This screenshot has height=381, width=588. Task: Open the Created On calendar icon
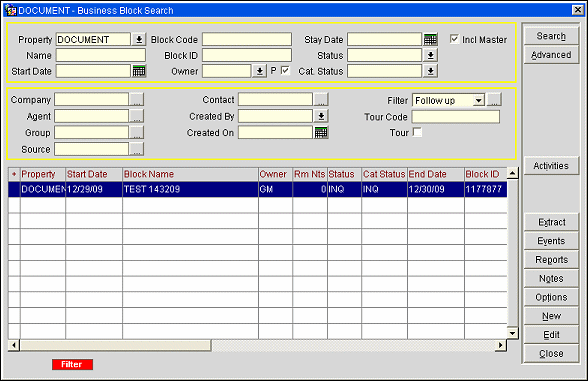[321, 132]
